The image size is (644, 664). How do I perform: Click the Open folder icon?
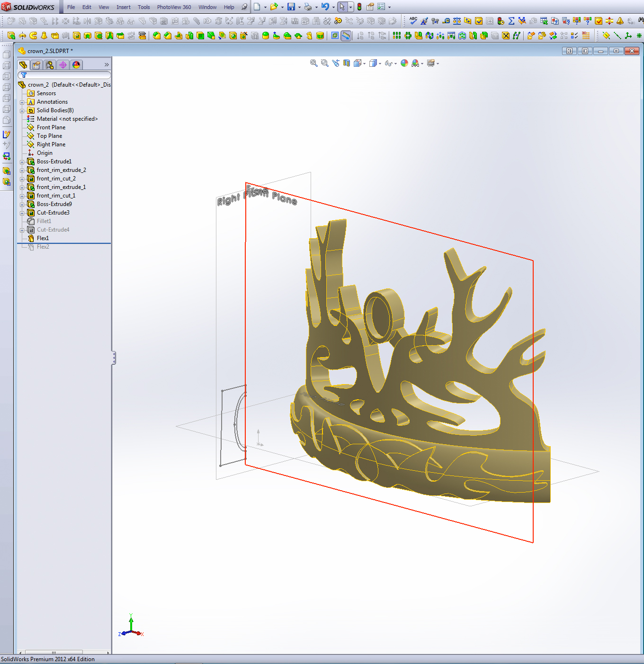coord(274,7)
